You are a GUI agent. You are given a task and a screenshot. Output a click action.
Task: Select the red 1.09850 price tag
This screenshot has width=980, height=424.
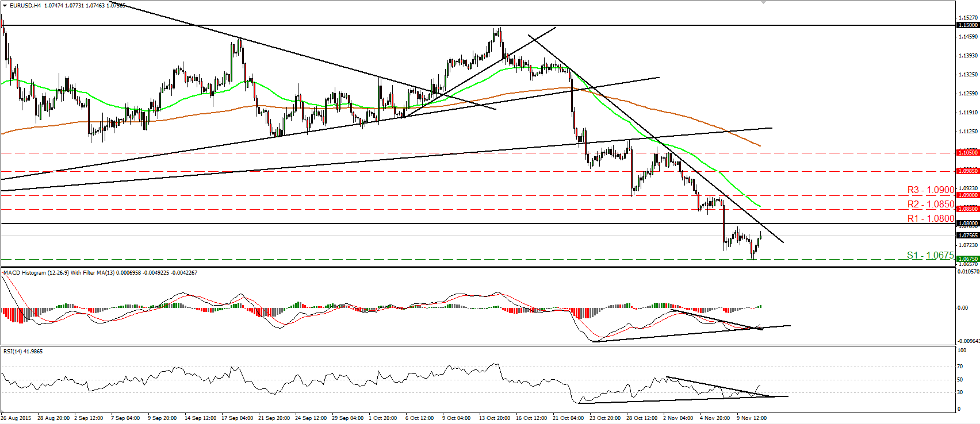(967, 171)
